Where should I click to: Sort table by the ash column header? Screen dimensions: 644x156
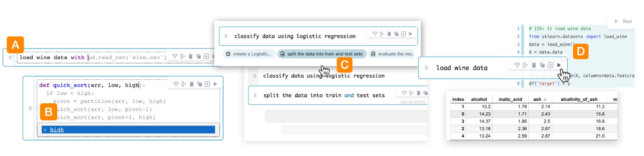click(539, 99)
